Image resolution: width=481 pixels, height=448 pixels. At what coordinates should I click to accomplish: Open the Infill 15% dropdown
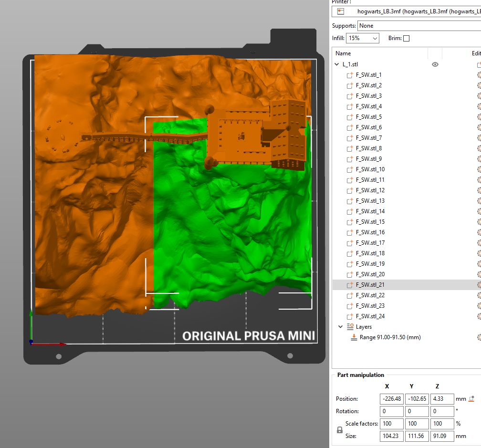[x=363, y=38]
